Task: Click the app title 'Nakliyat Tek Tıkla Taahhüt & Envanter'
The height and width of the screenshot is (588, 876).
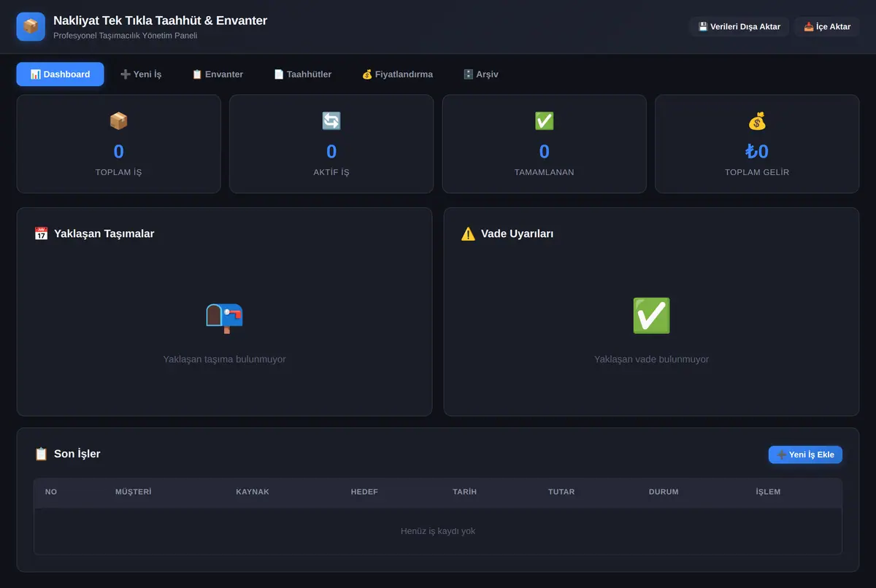Action: tap(161, 20)
